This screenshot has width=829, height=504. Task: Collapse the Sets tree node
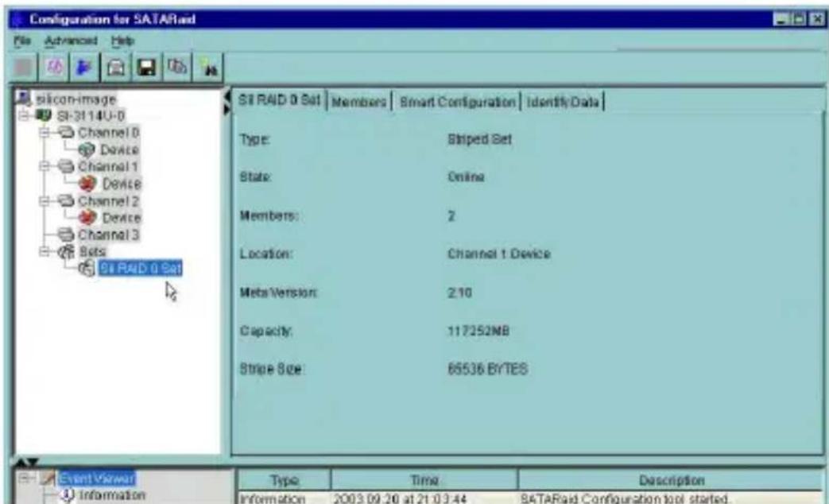pos(45,251)
